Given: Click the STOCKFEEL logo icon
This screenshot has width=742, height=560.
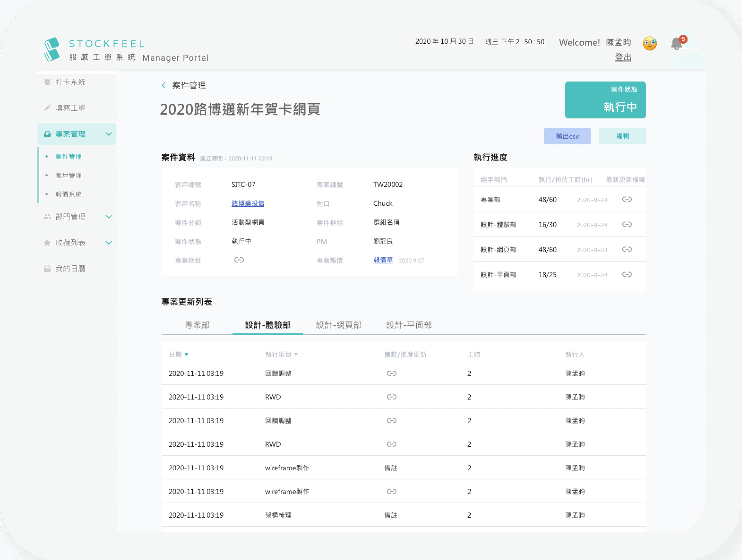Looking at the screenshot, I should coord(52,49).
